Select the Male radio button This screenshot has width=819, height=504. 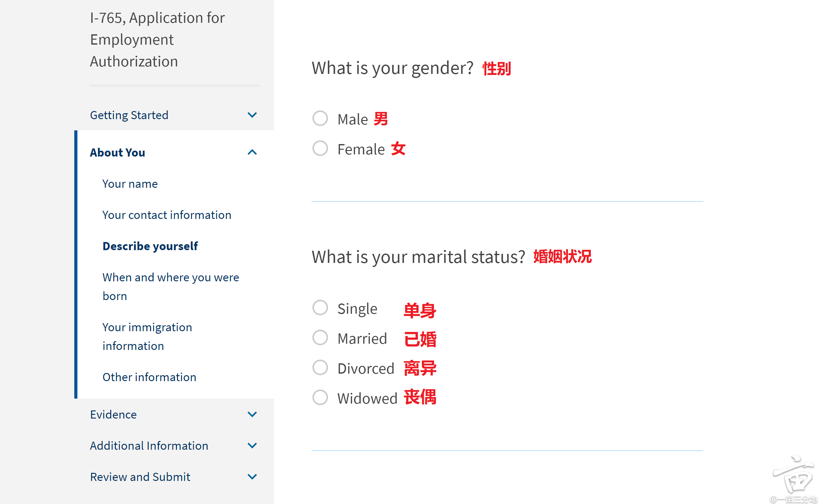[x=320, y=118]
